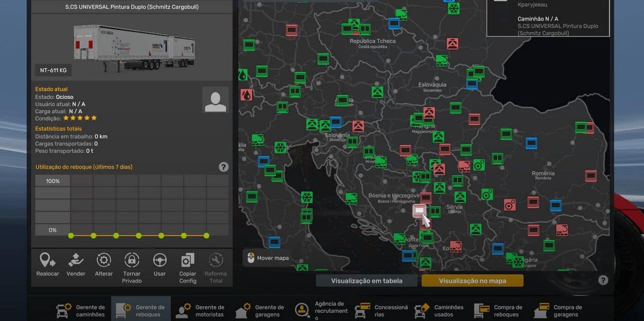
Task: Click the highlighted white garage marker near Sérvia
Action: (x=419, y=211)
